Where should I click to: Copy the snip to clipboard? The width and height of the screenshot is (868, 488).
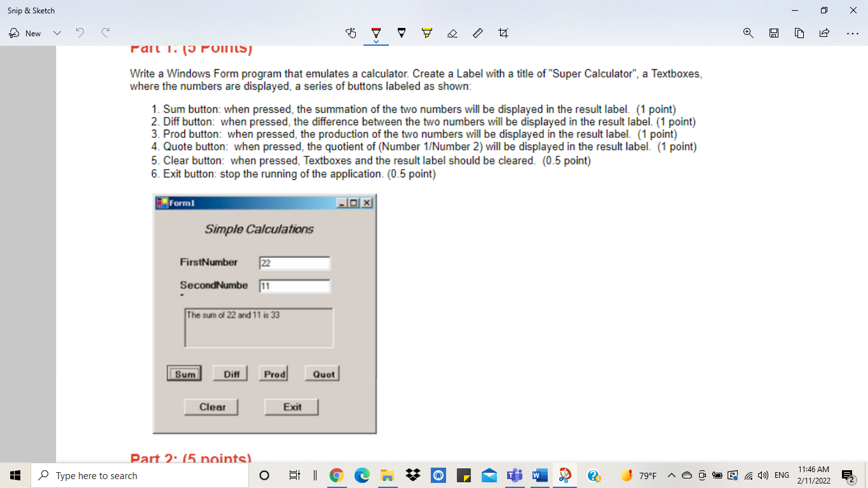[x=799, y=33]
